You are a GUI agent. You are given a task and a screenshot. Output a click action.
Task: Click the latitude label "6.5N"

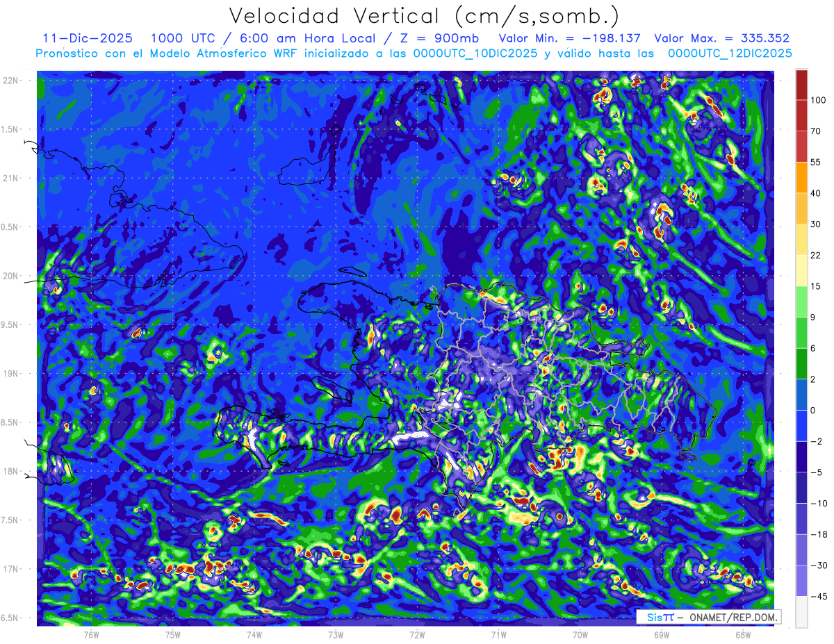(x=10, y=618)
